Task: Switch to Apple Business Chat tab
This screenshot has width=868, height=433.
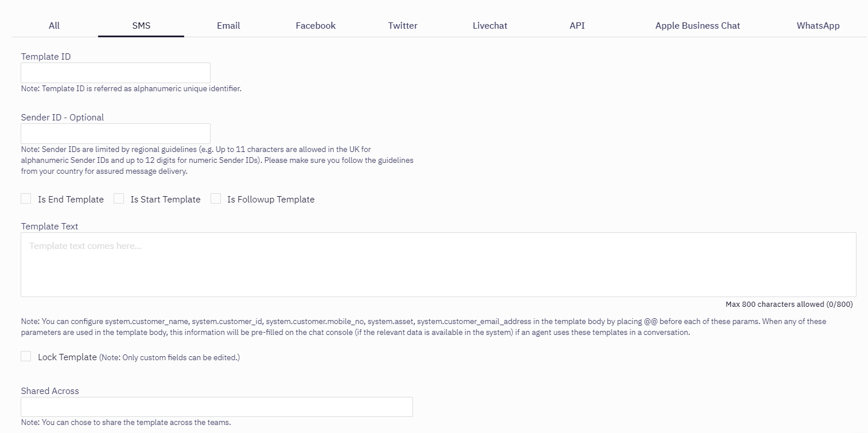Action: (698, 26)
